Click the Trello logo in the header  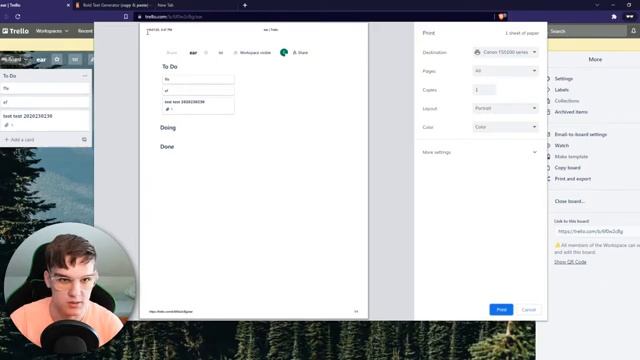click(16, 31)
